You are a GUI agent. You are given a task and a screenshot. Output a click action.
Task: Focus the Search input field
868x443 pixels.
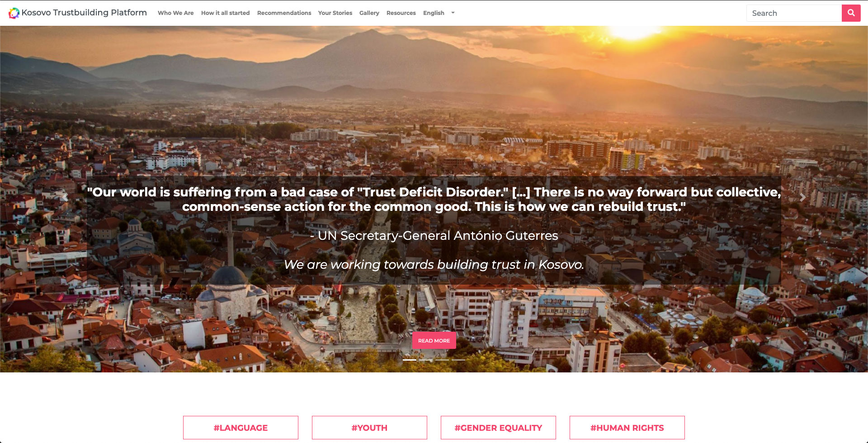tap(794, 13)
